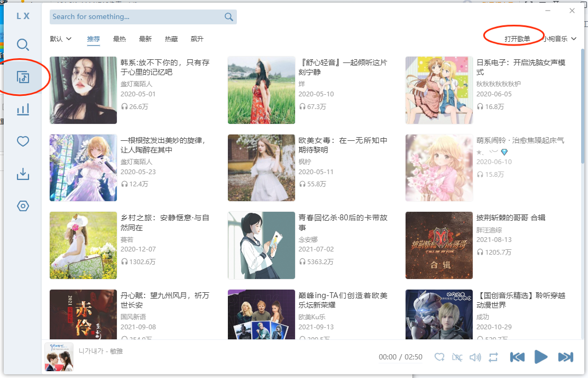Switch to the 飙升 sort tab
Viewport: 588px width, 378px height.
tap(197, 39)
